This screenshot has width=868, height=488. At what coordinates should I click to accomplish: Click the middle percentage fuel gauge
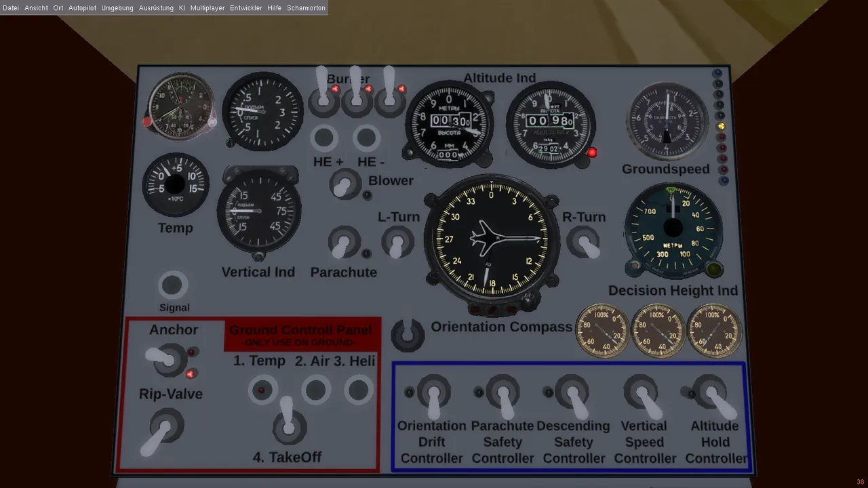(658, 331)
